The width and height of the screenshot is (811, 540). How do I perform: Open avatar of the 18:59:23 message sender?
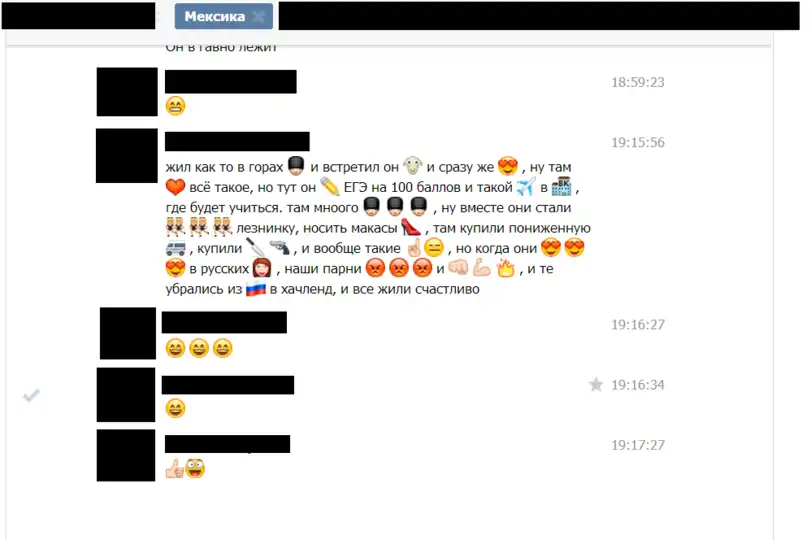[127, 92]
